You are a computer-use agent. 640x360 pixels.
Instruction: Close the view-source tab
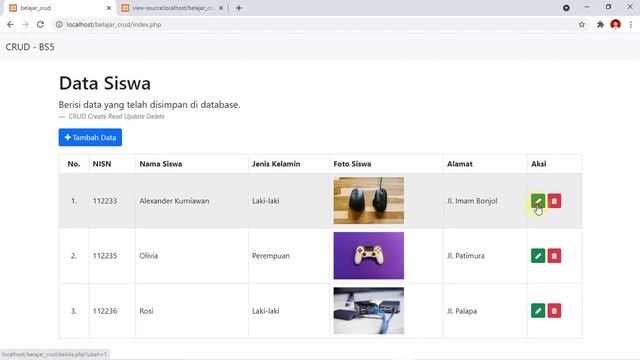pyautogui.click(x=221, y=8)
